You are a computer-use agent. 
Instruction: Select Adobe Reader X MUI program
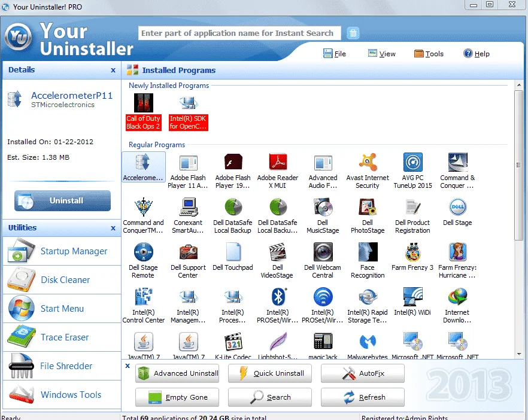[x=278, y=172]
